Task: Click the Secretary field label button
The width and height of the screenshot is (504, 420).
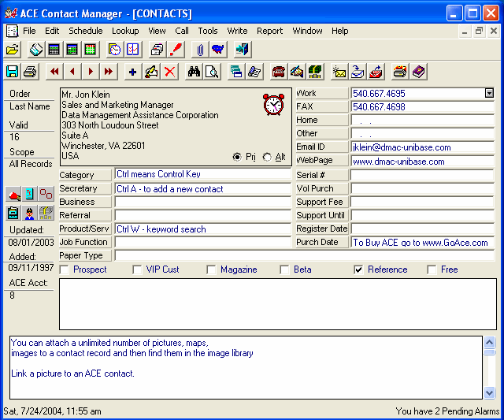Action: click(85, 188)
